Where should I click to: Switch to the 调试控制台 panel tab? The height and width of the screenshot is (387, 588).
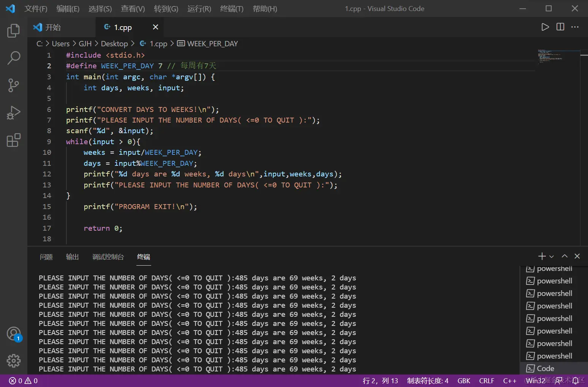(x=108, y=257)
